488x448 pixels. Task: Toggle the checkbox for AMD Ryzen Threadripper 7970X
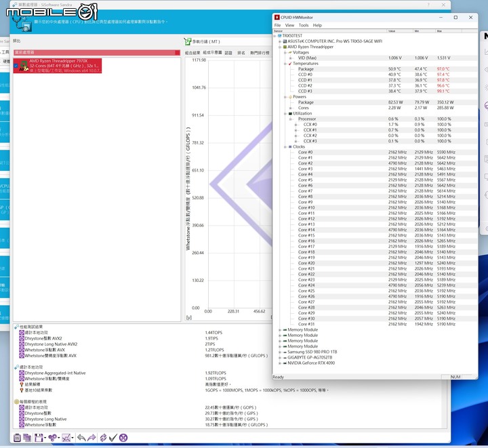point(16,66)
